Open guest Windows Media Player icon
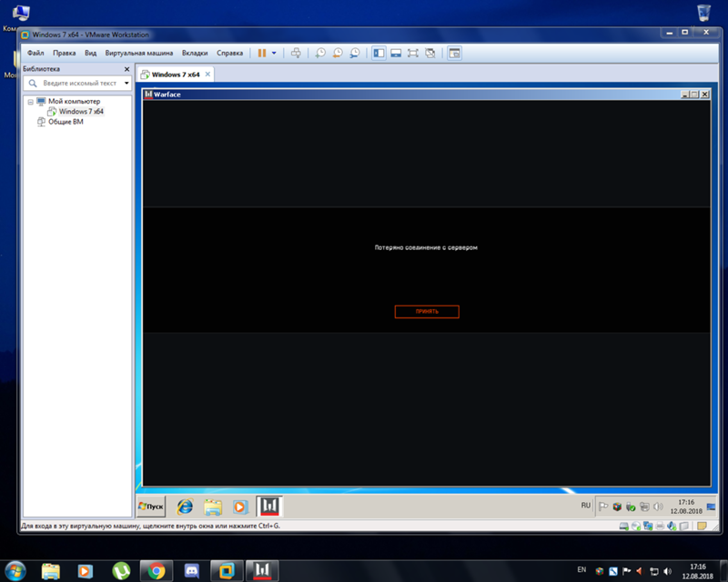The height and width of the screenshot is (582, 728). [240, 507]
